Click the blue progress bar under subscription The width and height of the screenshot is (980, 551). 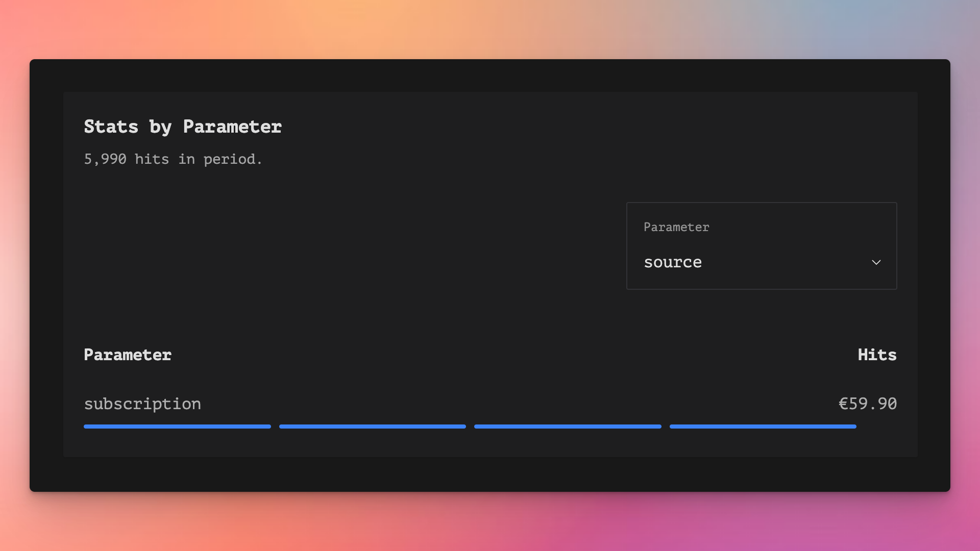[x=470, y=427]
